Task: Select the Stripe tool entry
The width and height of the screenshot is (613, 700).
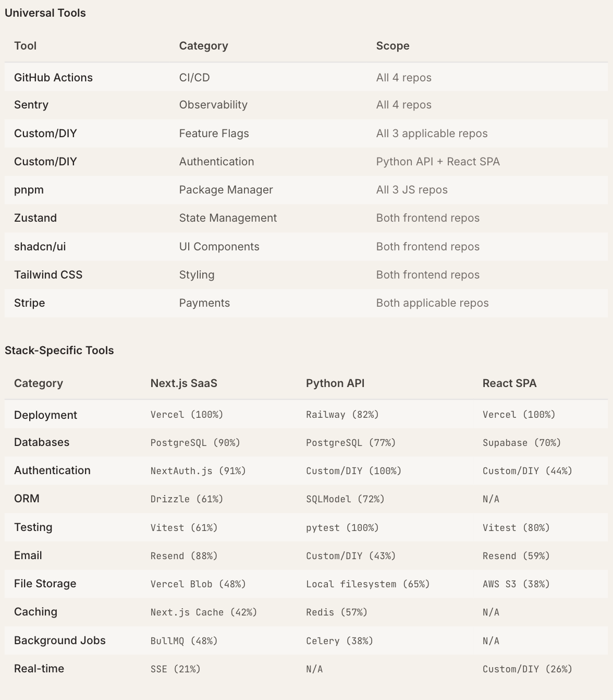Action: coord(29,303)
